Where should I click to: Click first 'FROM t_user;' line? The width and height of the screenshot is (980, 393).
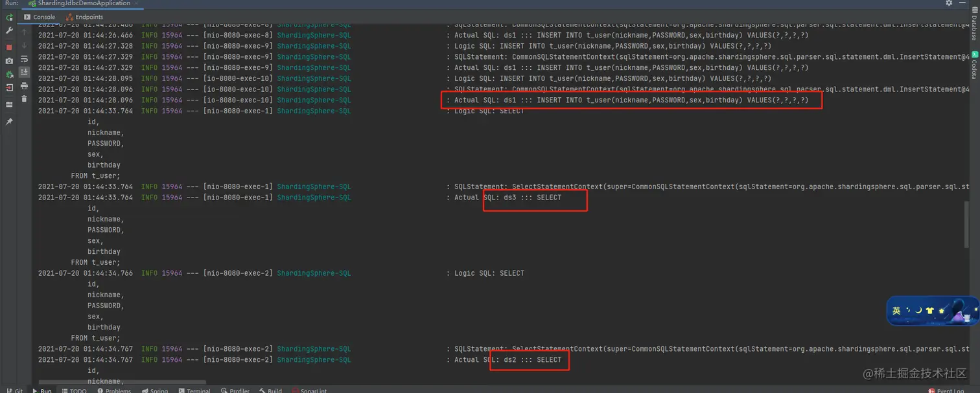pyautogui.click(x=95, y=176)
